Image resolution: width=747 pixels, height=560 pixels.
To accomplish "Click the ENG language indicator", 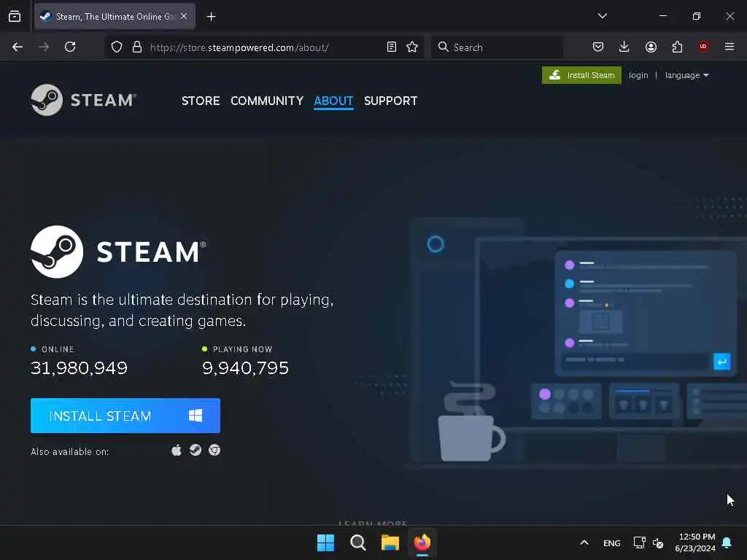I will pos(612,542).
